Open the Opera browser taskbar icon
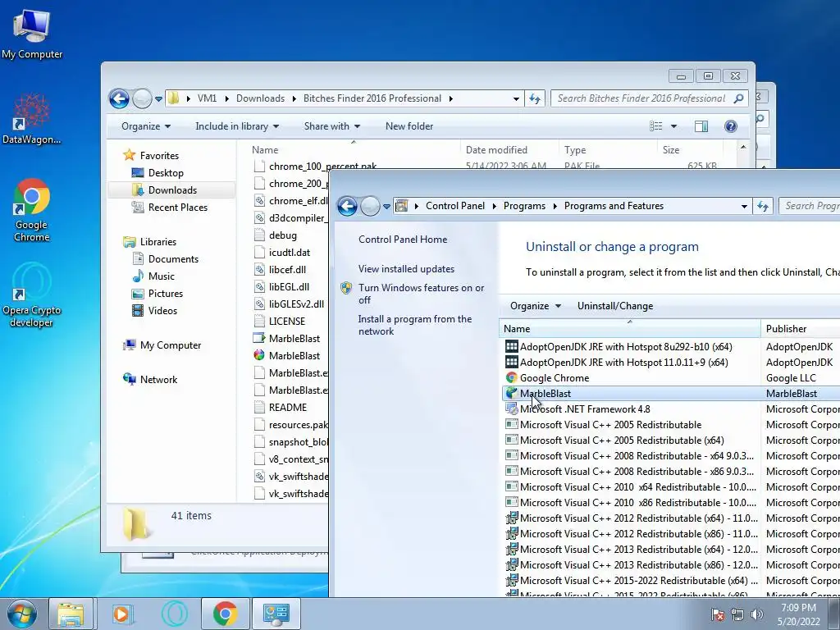The image size is (840, 630). click(x=175, y=614)
